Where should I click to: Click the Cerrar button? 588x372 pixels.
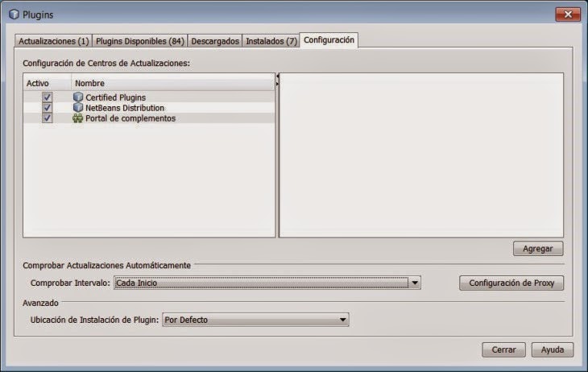(503, 349)
